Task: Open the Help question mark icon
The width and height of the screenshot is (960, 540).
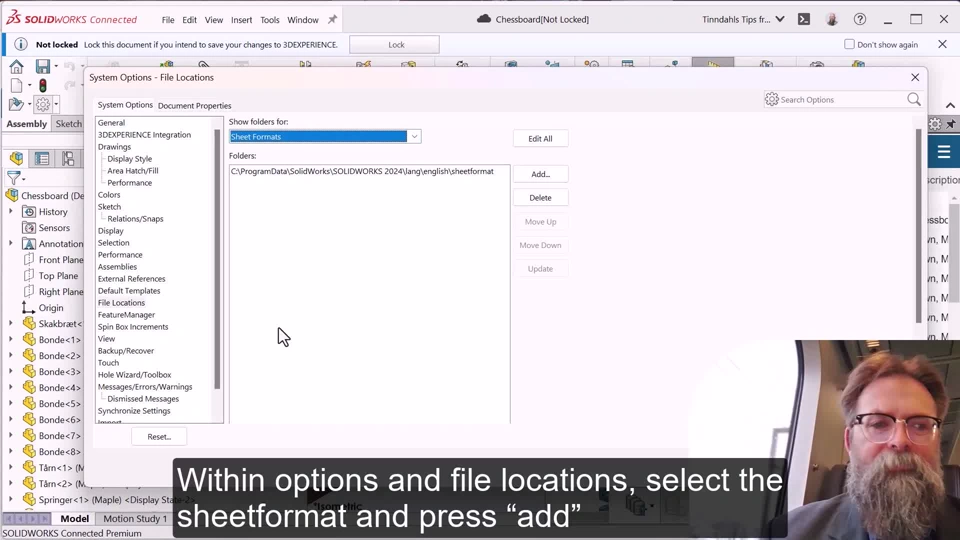Action: 860,20
